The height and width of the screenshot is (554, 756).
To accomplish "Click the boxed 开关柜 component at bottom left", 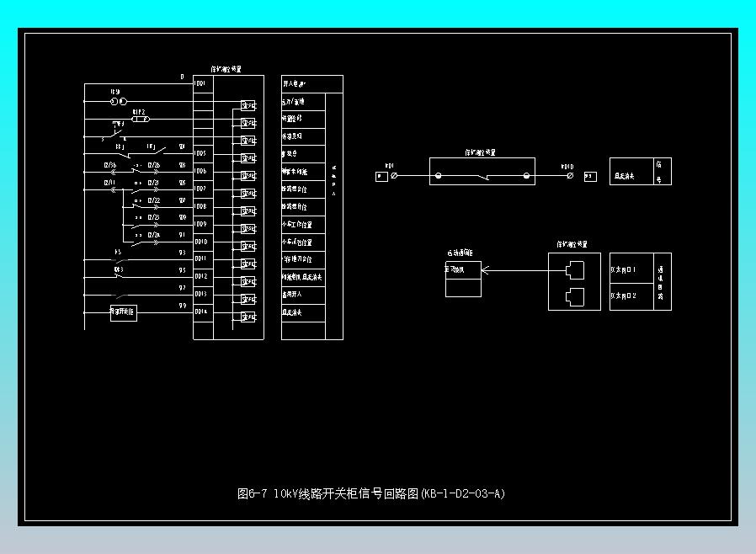I will pos(124,312).
